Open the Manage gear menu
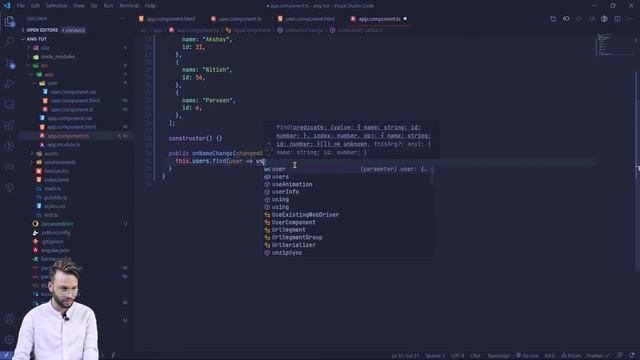640x360 pixels. [9, 339]
